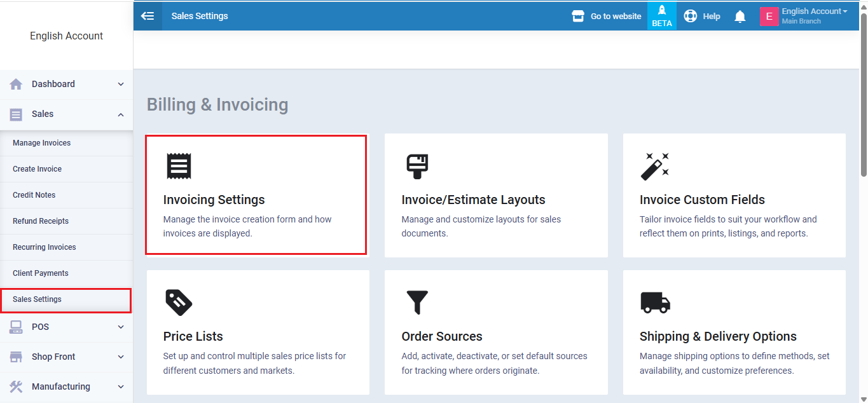Click the paint brush Layouts icon
Image resolution: width=868 pixels, height=403 pixels.
click(417, 166)
